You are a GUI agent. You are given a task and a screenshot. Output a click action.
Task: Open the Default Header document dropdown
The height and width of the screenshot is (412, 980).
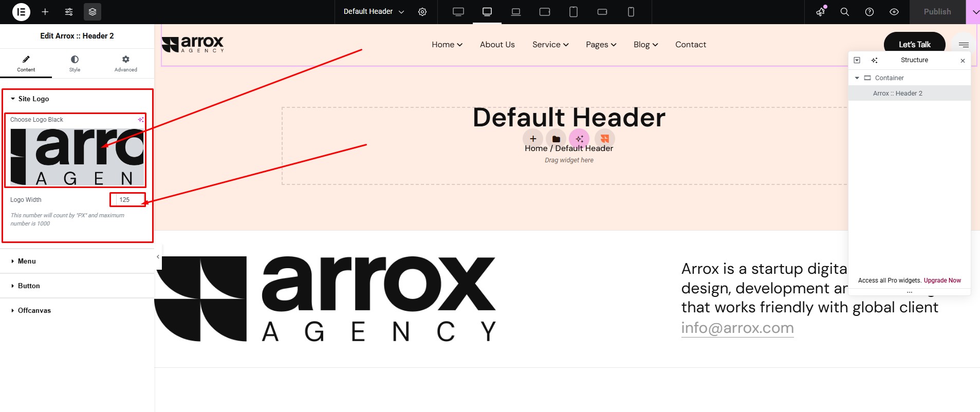click(x=374, y=11)
